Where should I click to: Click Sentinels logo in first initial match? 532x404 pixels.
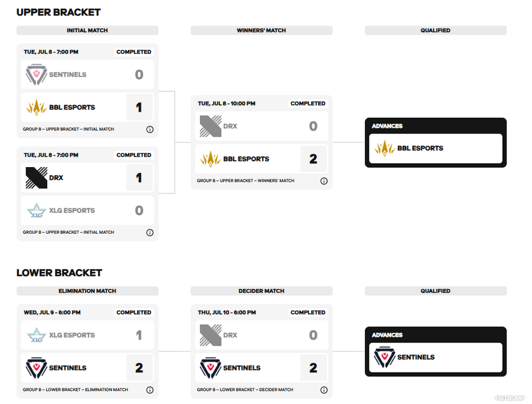tap(36, 74)
